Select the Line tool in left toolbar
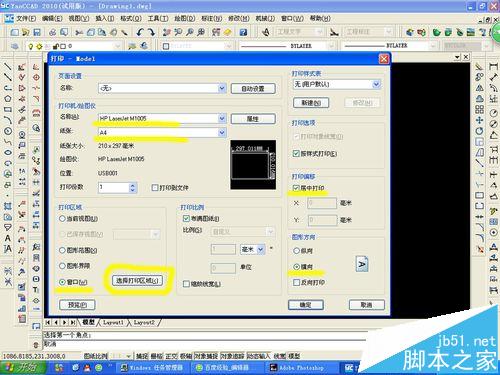 coord(7,67)
